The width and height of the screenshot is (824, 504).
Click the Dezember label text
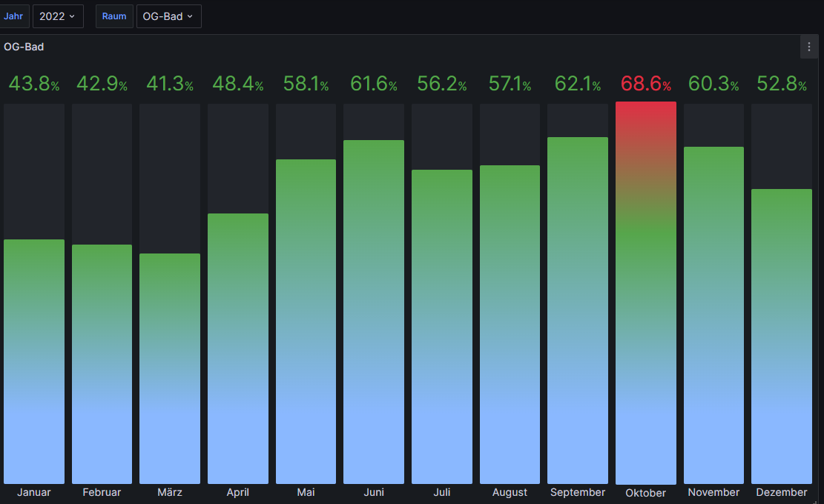click(781, 492)
